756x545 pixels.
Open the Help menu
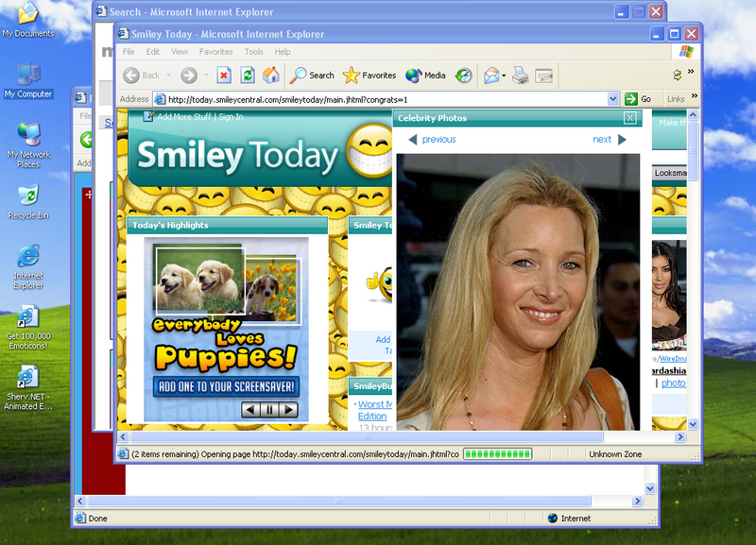tap(283, 52)
